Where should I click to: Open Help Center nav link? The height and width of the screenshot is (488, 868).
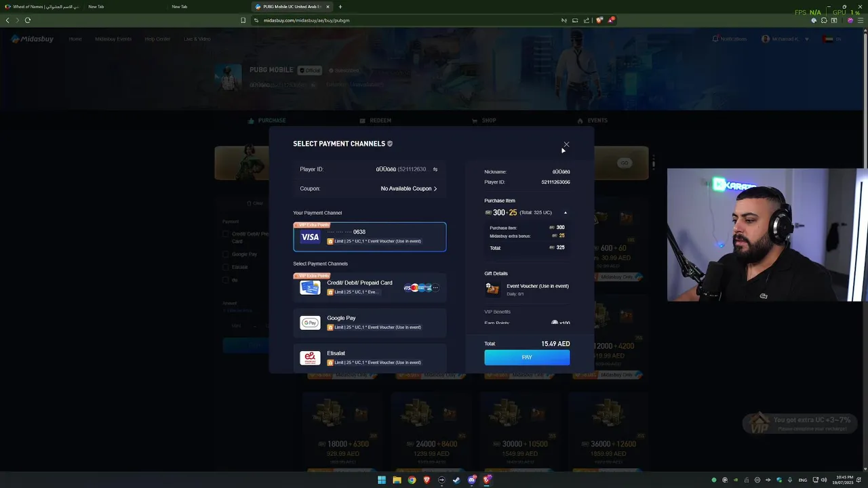(x=157, y=39)
